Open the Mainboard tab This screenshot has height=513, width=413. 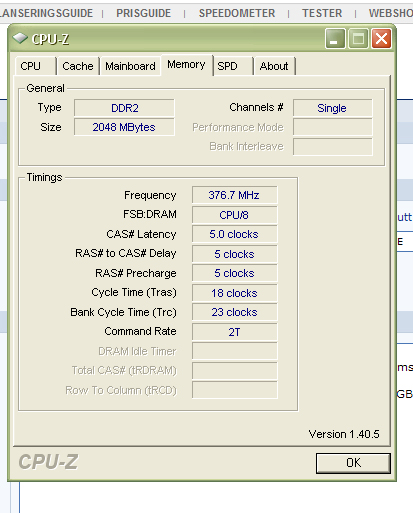click(x=130, y=66)
